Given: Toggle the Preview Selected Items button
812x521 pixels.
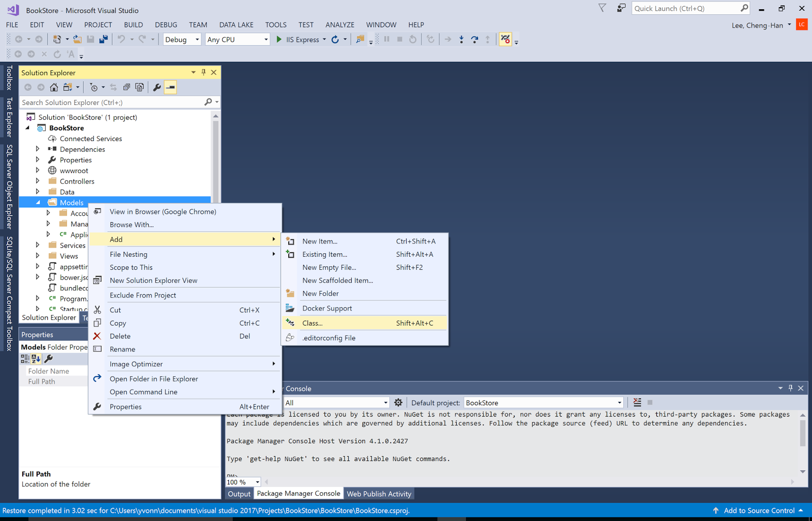Looking at the screenshot, I should click(171, 87).
